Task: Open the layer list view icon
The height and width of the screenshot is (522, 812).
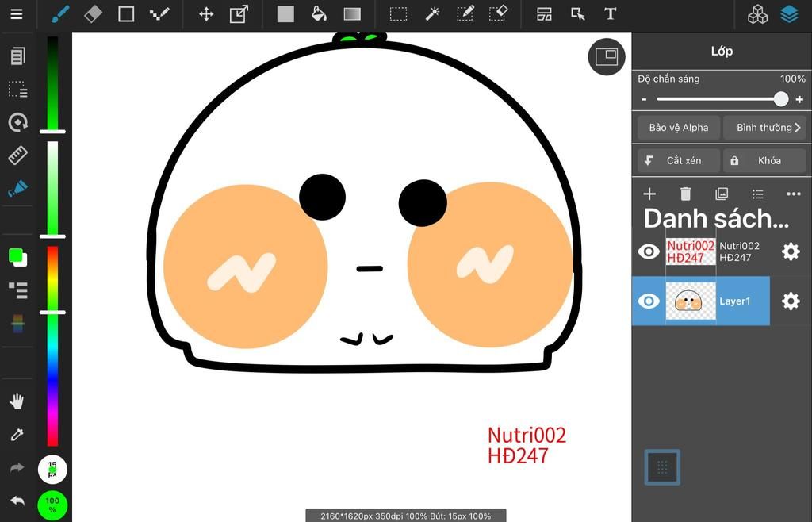Action: pyautogui.click(x=757, y=194)
